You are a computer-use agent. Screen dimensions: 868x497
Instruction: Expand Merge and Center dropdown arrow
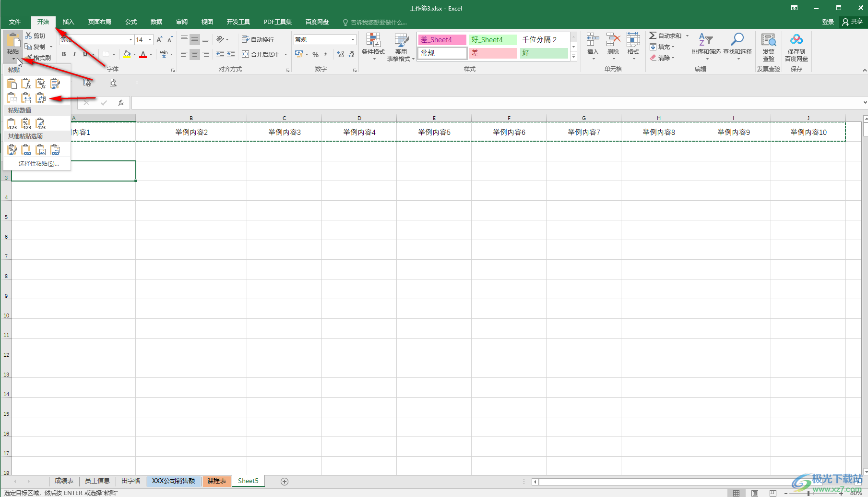click(285, 54)
